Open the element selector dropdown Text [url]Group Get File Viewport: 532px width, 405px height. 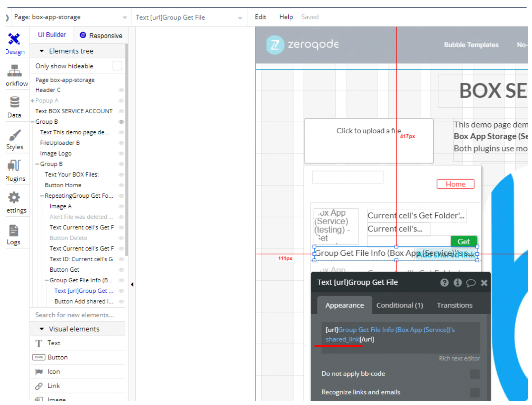pos(189,17)
